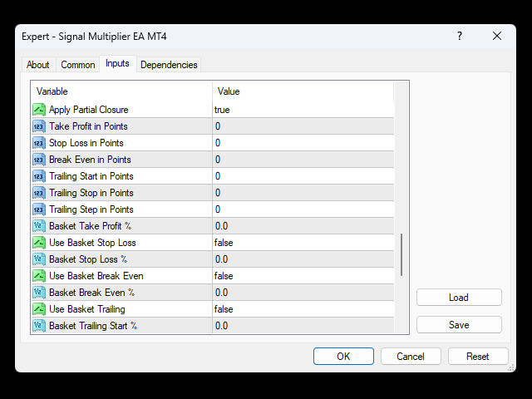Click the double-type icon for Basket Take Profit %
532x399 pixels.
pos(39,226)
